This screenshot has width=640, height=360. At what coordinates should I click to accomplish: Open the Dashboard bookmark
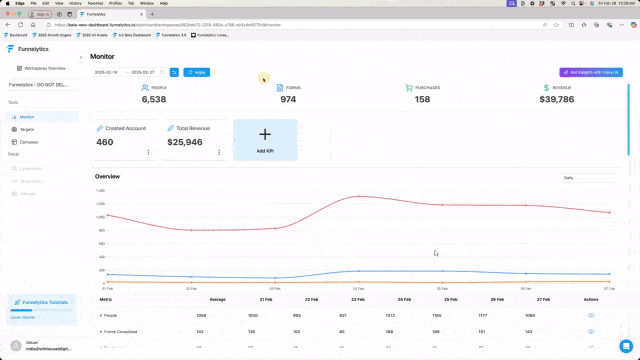coord(16,35)
